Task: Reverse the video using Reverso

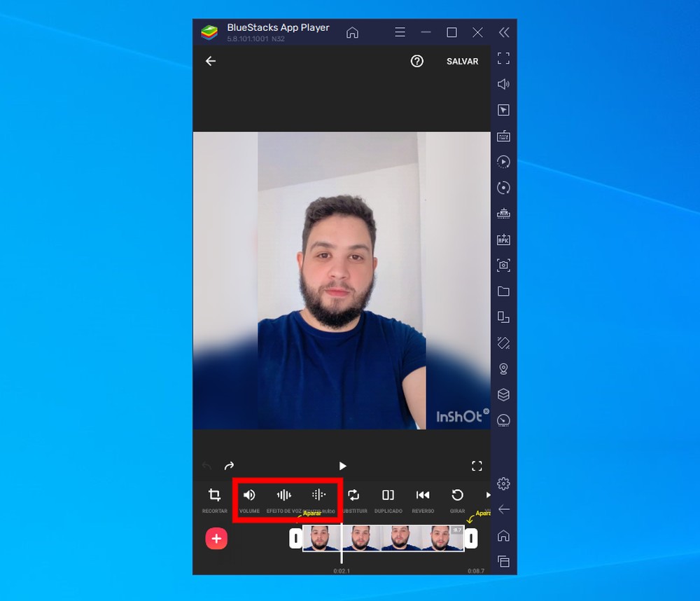Action: (x=423, y=495)
